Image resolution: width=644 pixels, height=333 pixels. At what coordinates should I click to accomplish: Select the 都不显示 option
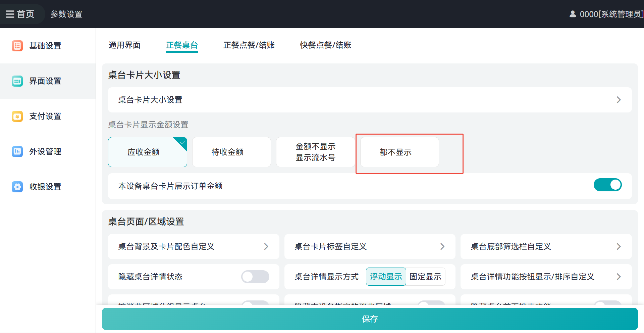tap(399, 152)
